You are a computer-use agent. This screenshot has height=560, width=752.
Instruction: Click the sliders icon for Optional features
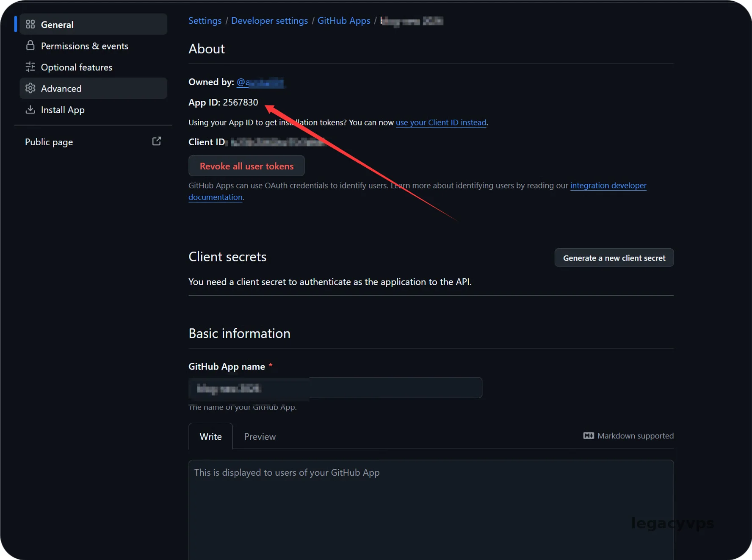pyautogui.click(x=30, y=67)
